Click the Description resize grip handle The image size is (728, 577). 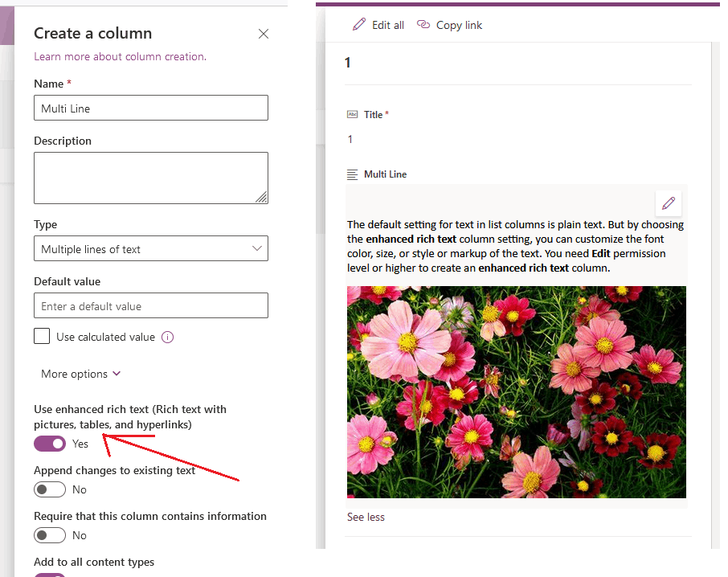(261, 197)
